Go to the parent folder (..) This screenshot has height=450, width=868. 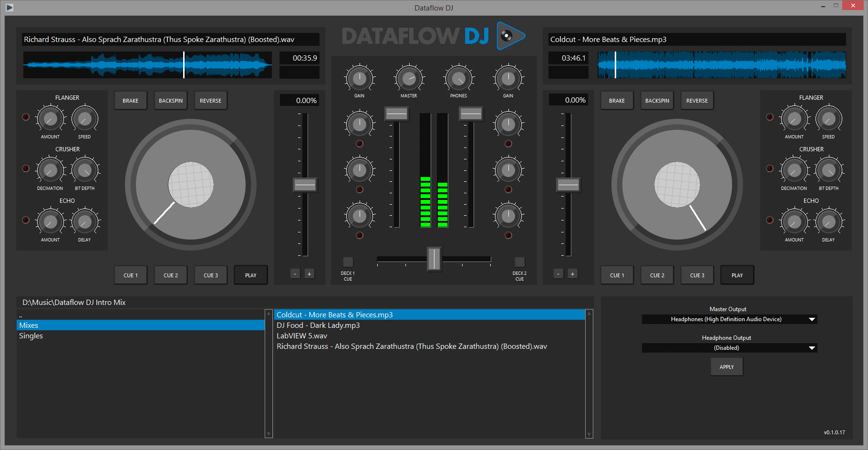pos(141,315)
